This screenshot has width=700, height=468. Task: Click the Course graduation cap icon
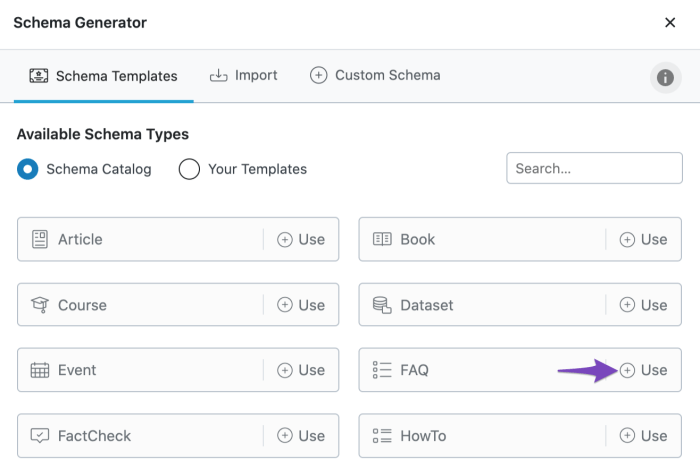[40, 305]
